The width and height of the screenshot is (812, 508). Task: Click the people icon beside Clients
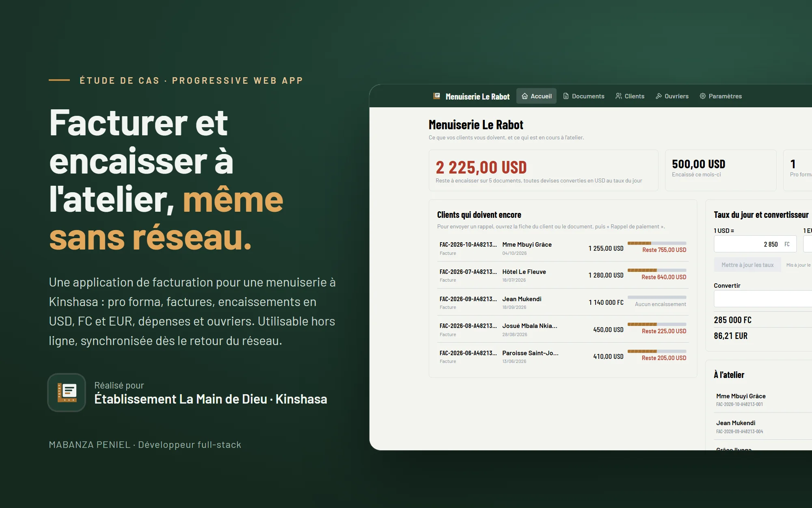point(619,96)
